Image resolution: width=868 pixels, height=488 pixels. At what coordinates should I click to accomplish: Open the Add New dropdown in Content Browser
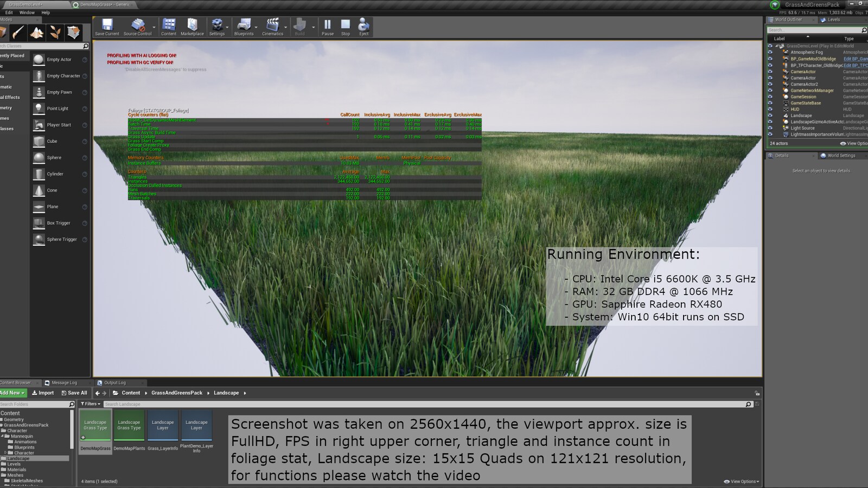coord(12,393)
